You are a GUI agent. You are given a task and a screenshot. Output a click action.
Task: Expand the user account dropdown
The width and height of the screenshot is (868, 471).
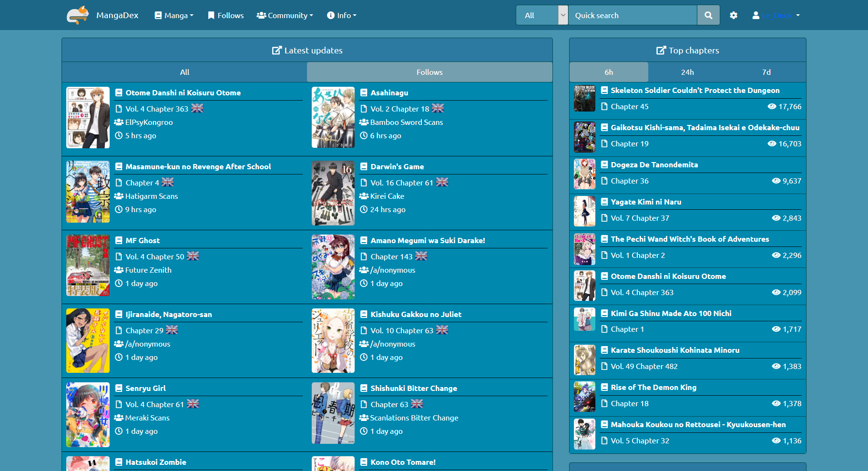pyautogui.click(x=776, y=15)
